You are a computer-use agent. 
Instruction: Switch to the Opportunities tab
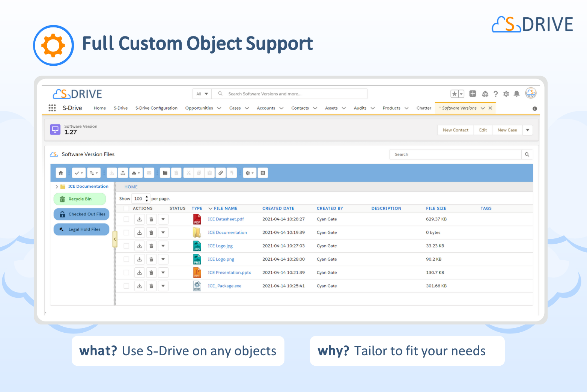(199, 108)
